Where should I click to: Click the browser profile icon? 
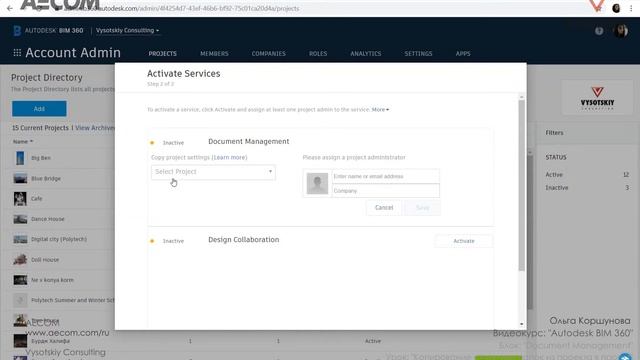point(616,8)
